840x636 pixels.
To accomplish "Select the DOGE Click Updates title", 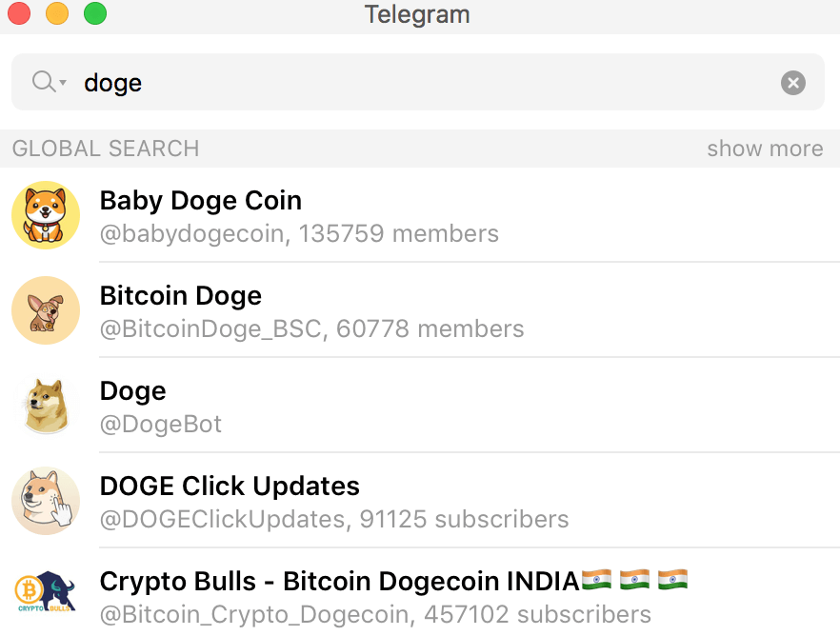I will click(230, 487).
